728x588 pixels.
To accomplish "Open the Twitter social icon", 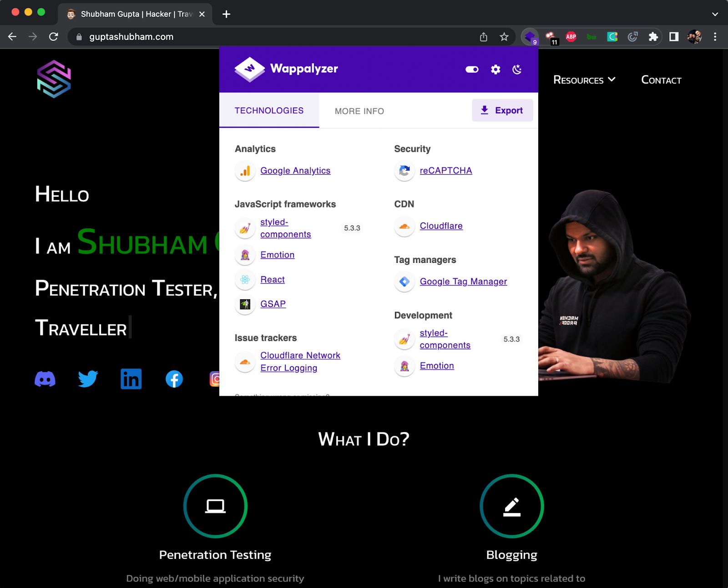I will (88, 378).
